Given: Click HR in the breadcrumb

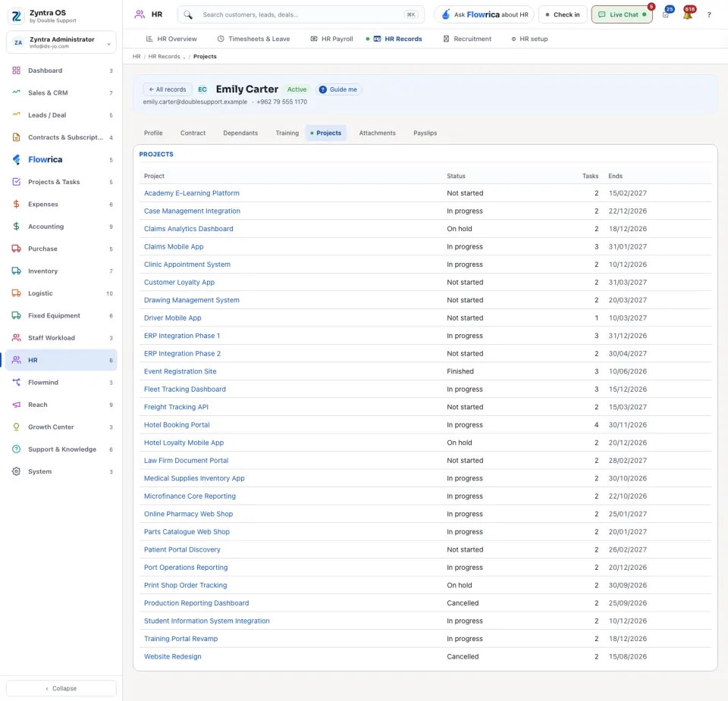Looking at the screenshot, I should pyautogui.click(x=136, y=57).
